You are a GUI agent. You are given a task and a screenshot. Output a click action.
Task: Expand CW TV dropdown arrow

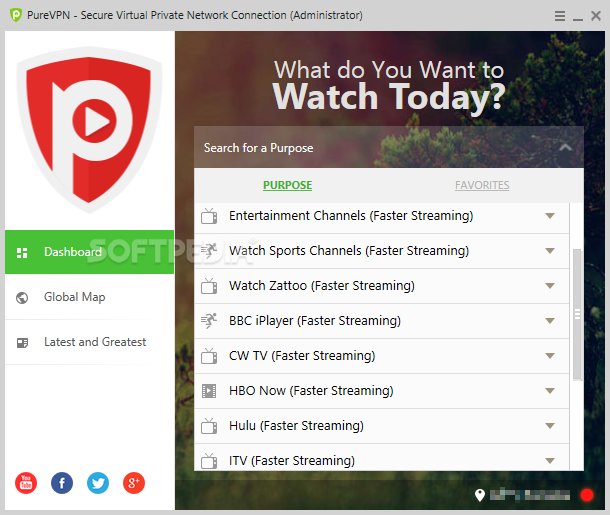pos(550,356)
